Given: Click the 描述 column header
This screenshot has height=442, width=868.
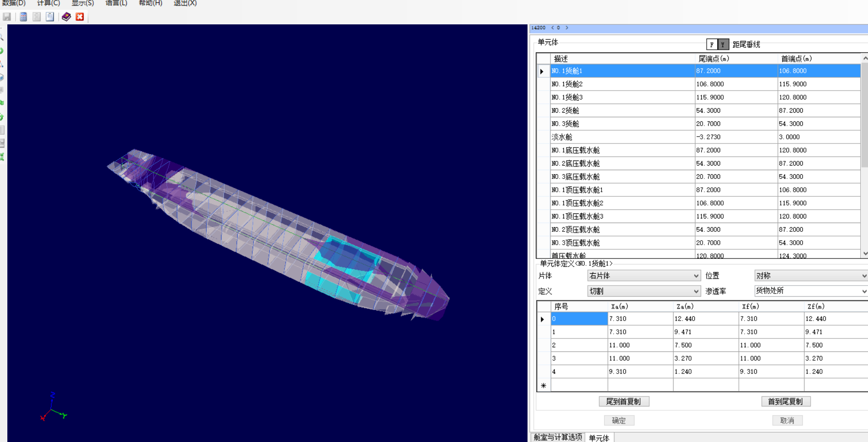Looking at the screenshot, I should (623, 59).
